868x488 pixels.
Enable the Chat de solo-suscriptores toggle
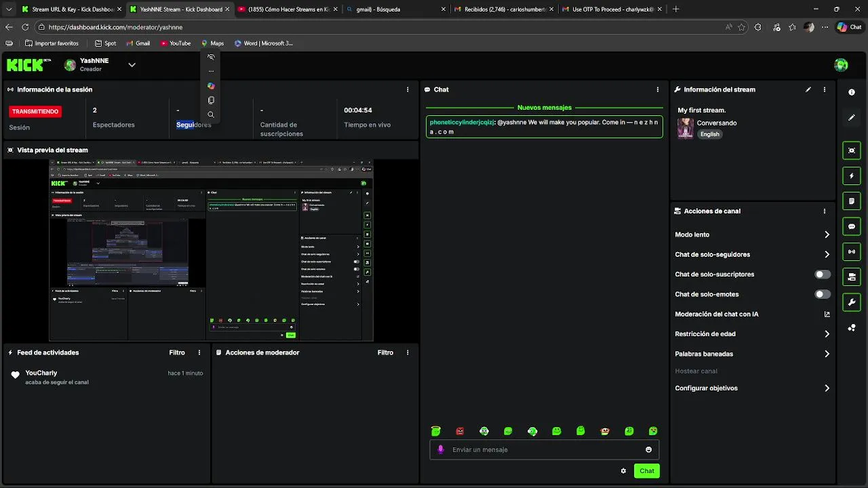tap(823, 274)
